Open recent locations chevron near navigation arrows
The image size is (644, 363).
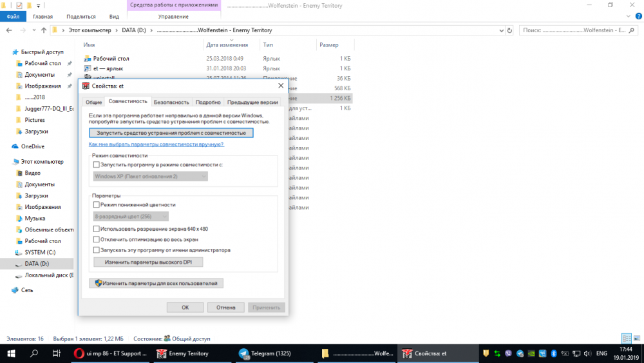pos(34,30)
